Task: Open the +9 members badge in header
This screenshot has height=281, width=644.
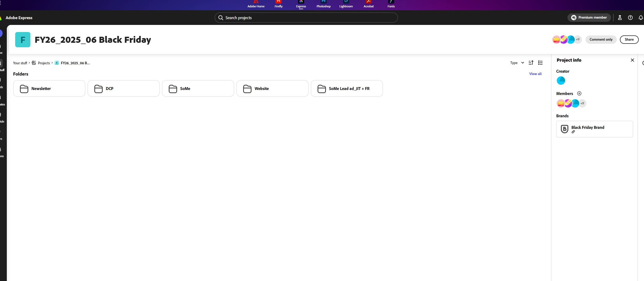Action: pyautogui.click(x=578, y=40)
